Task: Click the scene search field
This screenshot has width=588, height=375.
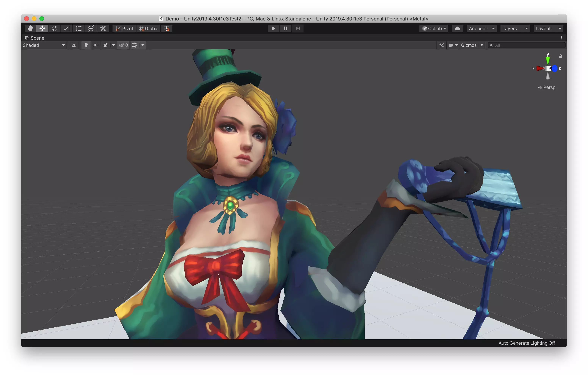Action: [x=527, y=45]
